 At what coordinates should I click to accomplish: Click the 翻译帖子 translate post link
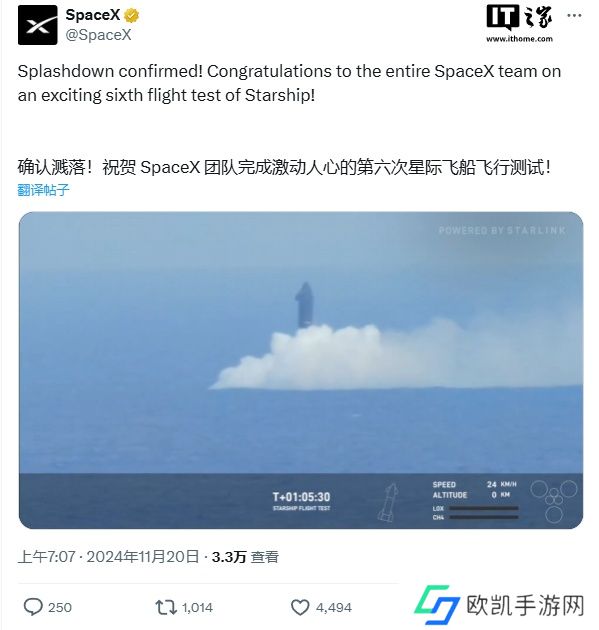(43, 190)
